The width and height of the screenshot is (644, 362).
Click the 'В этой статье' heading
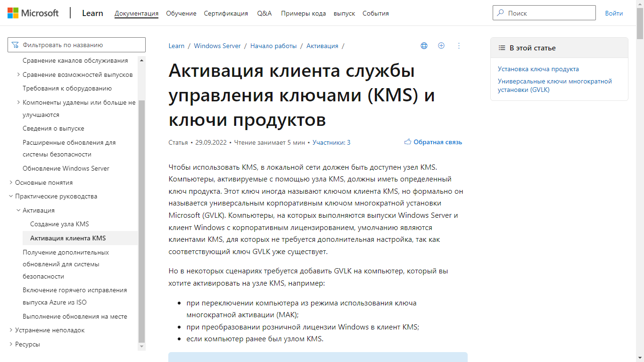click(x=533, y=48)
